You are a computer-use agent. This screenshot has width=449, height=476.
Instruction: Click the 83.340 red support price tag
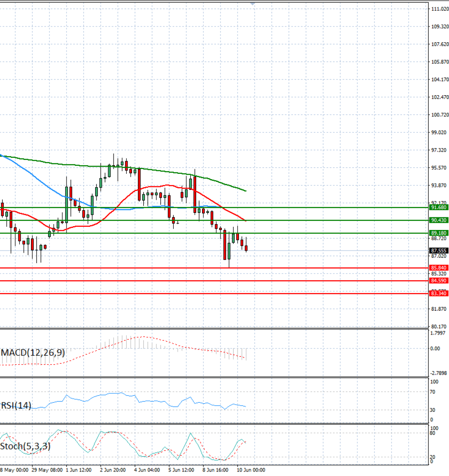click(439, 293)
